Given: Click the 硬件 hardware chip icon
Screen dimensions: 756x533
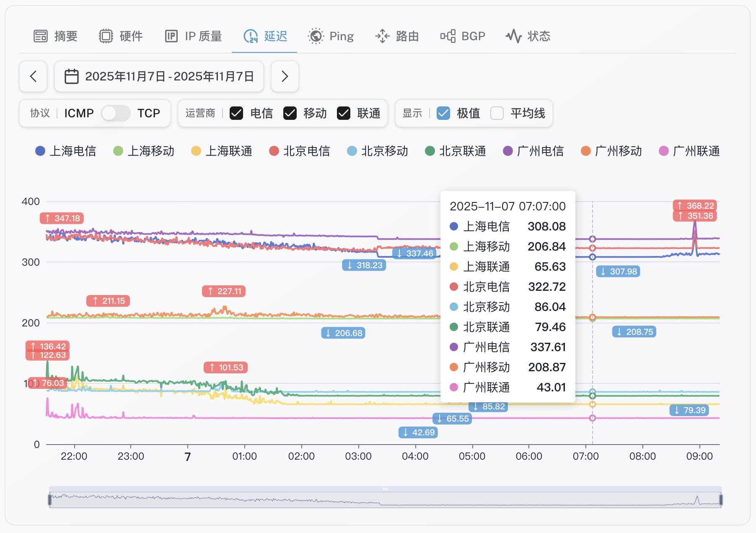Looking at the screenshot, I should [x=106, y=36].
